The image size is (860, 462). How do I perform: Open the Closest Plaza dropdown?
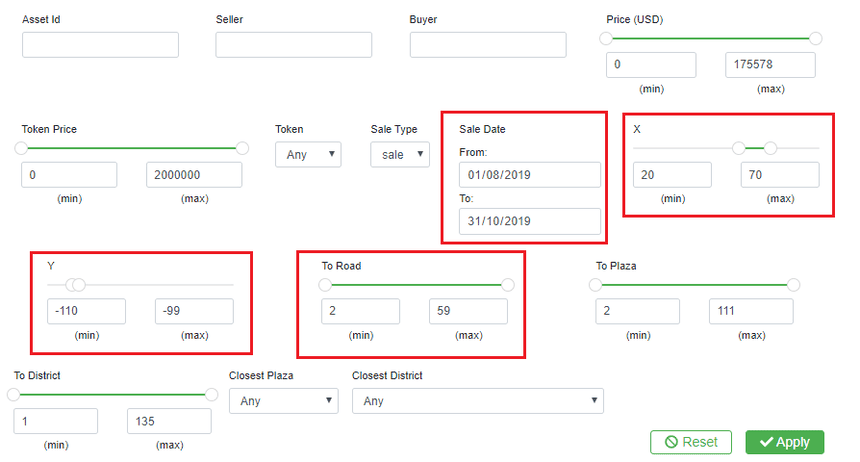click(283, 401)
